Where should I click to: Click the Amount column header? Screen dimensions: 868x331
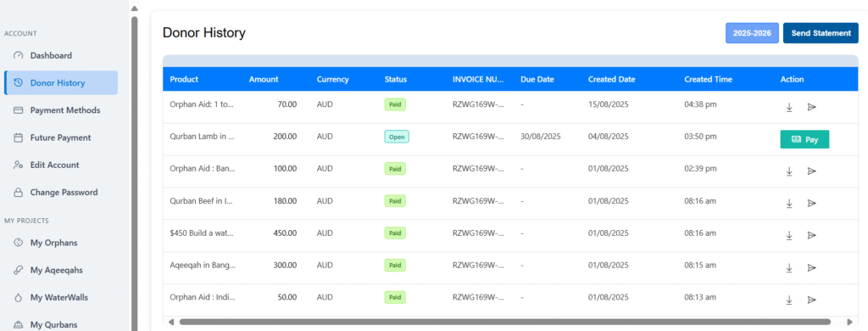click(x=264, y=79)
